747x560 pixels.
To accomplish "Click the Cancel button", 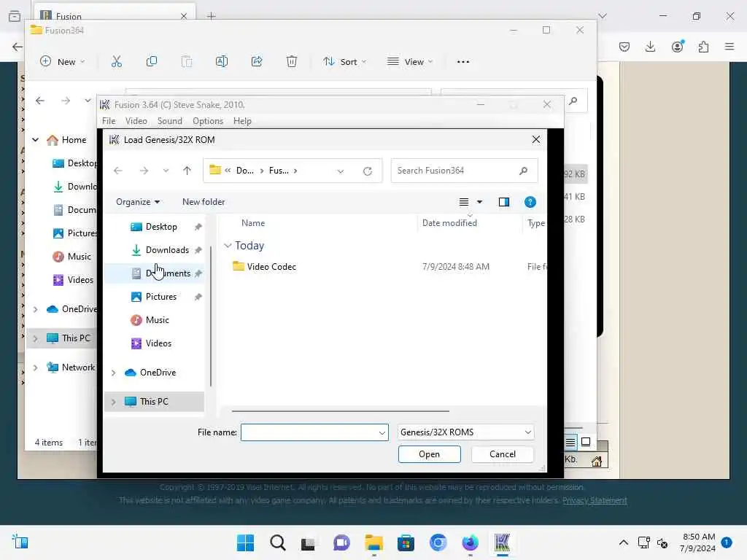I will pyautogui.click(x=502, y=454).
